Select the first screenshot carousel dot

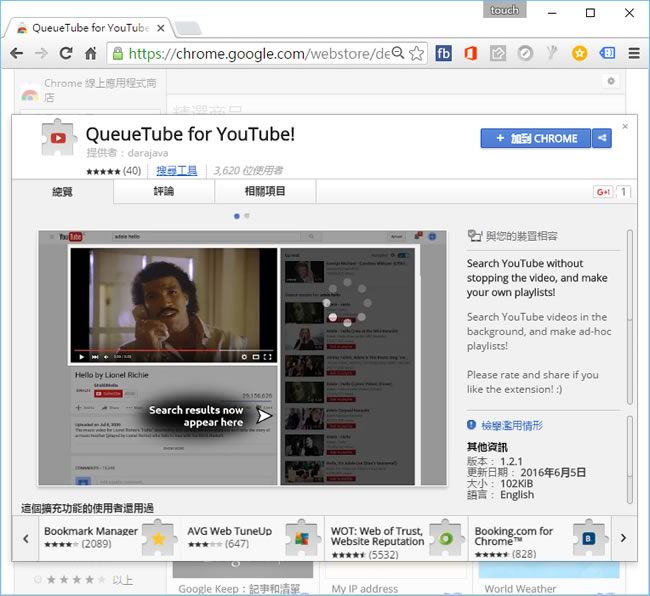(x=237, y=216)
